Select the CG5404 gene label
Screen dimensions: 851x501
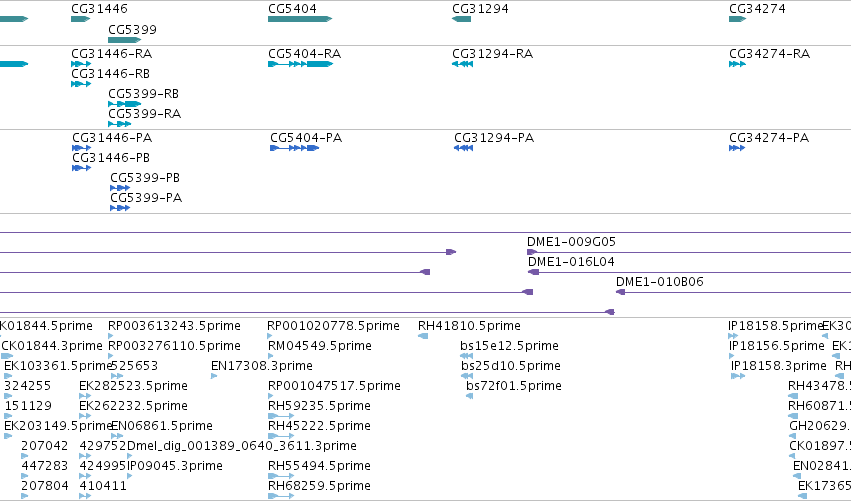pyautogui.click(x=292, y=9)
